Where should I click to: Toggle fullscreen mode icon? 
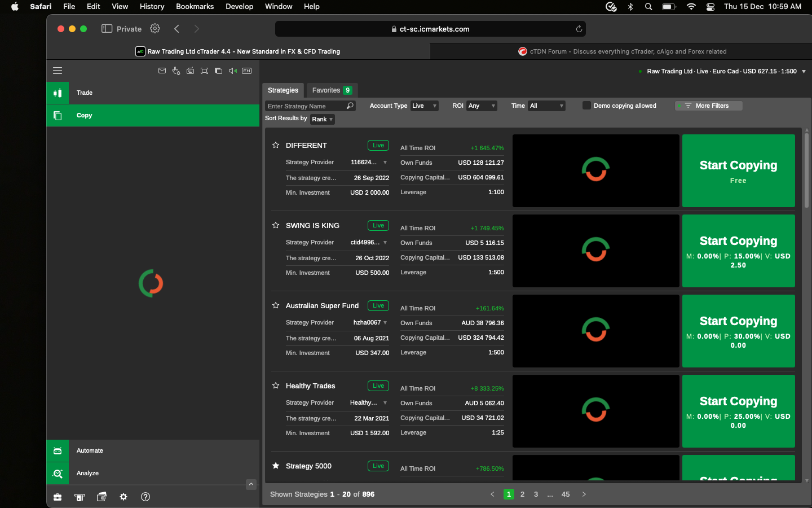(x=204, y=71)
